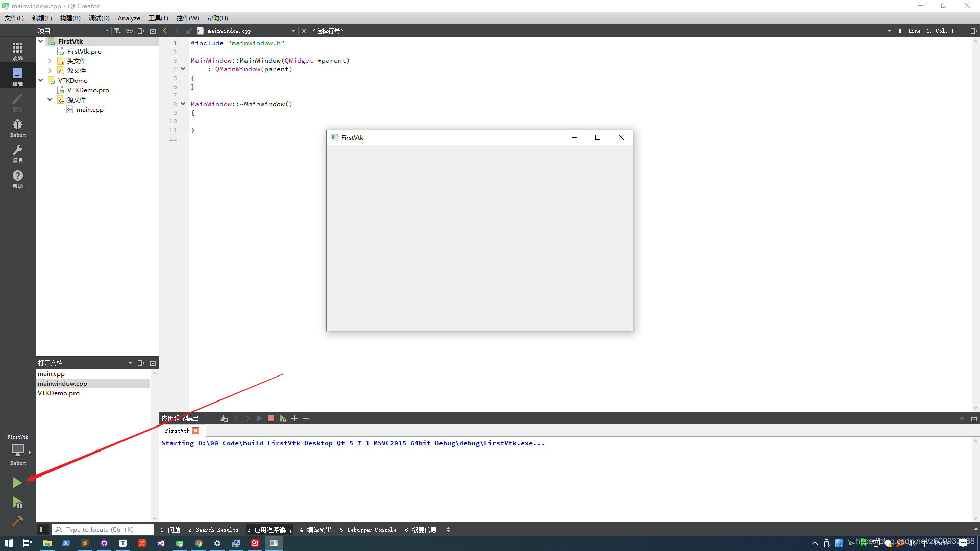The height and width of the screenshot is (551, 980).
Task: Open the Help mode icon
Action: [17, 179]
